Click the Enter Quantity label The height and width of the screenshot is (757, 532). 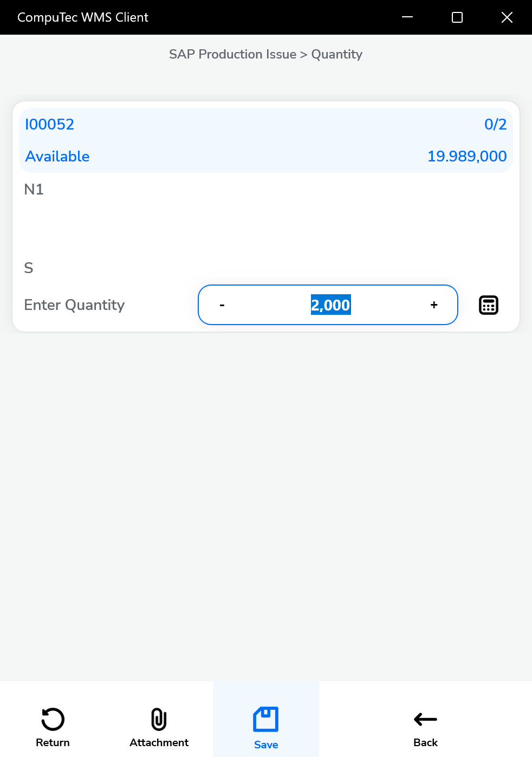click(x=74, y=305)
